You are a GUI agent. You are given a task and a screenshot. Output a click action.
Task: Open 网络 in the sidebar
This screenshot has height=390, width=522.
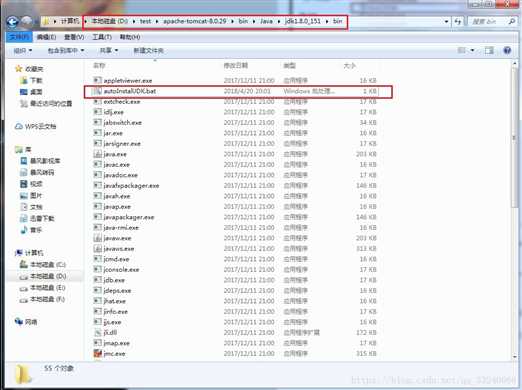[30, 322]
